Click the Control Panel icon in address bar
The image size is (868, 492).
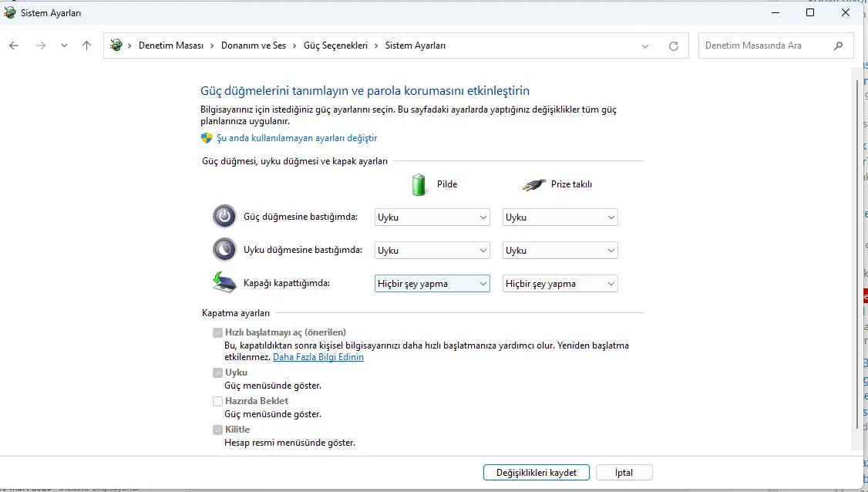pos(116,45)
